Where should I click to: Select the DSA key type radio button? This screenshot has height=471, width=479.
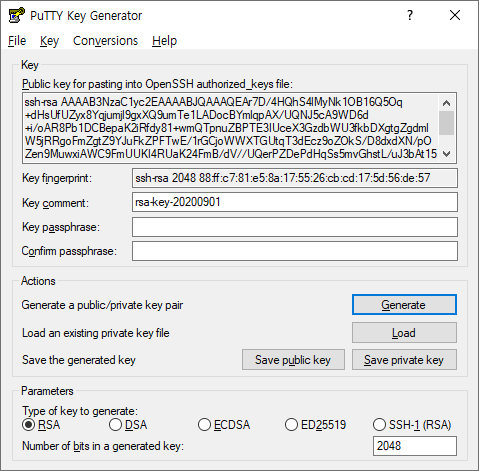[115, 425]
